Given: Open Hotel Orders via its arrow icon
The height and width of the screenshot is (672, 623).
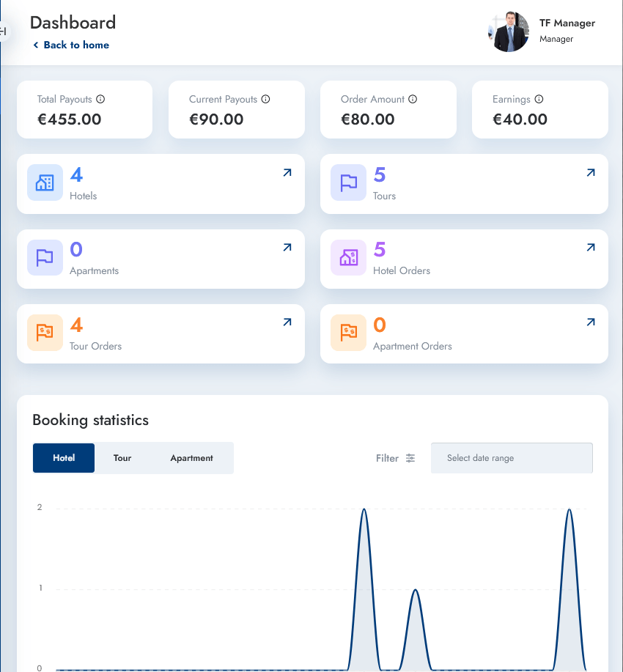Looking at the screenshot, I should click(591, 247).
